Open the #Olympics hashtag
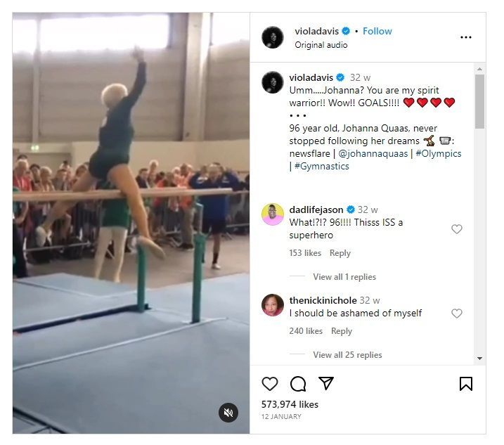Screen dimensions: 504x445 pyautogui.click(x=439, y=153)
